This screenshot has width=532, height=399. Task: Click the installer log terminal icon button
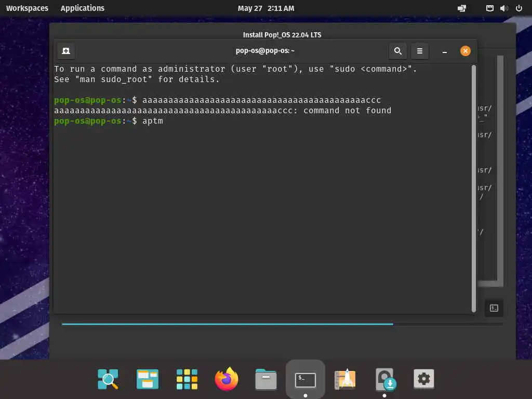coord(494,308)
